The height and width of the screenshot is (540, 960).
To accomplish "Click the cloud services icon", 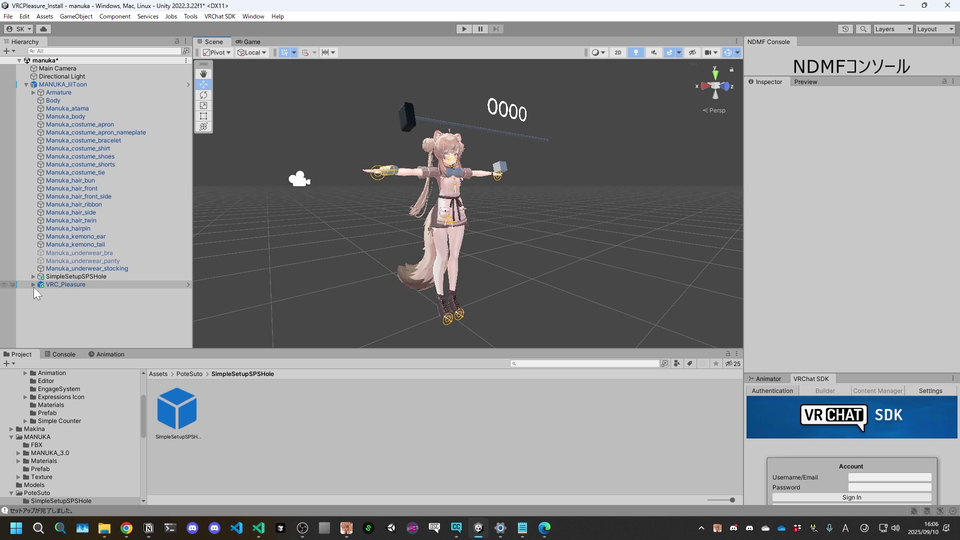I will tap(43, 29).
